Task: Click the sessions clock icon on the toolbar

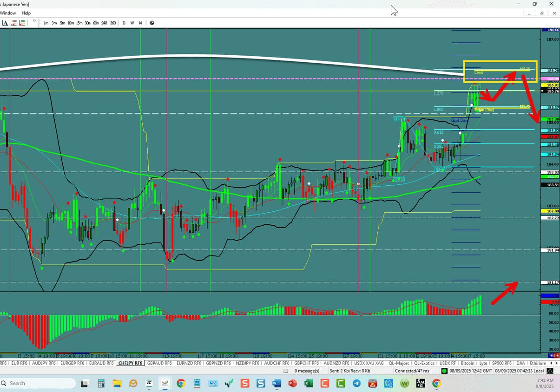Action: (152, 22)
